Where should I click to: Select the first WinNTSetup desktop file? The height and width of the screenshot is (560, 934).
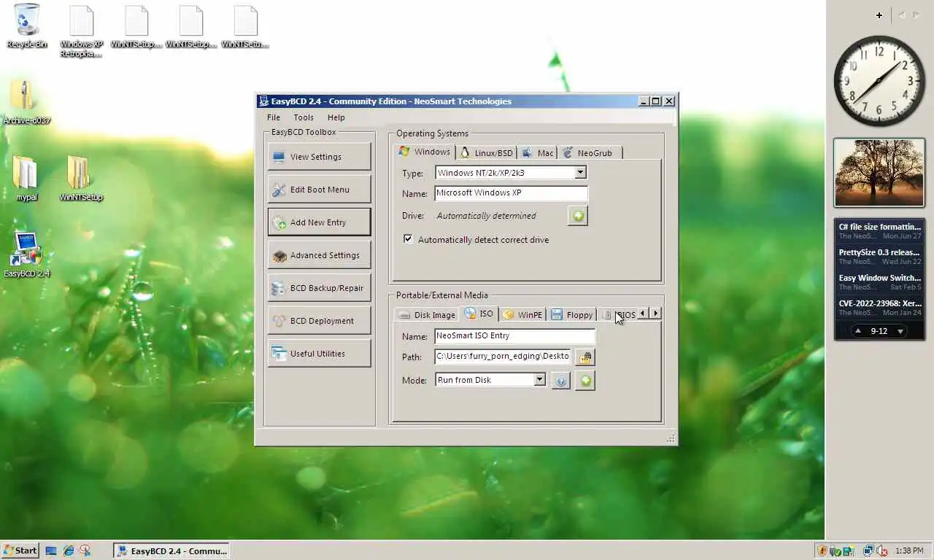[136, 27]
